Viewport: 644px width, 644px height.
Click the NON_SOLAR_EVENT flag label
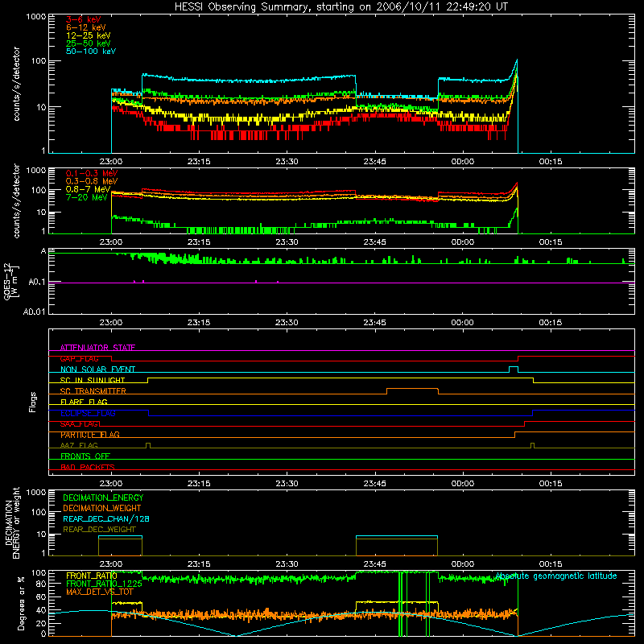tap(97, 369)
